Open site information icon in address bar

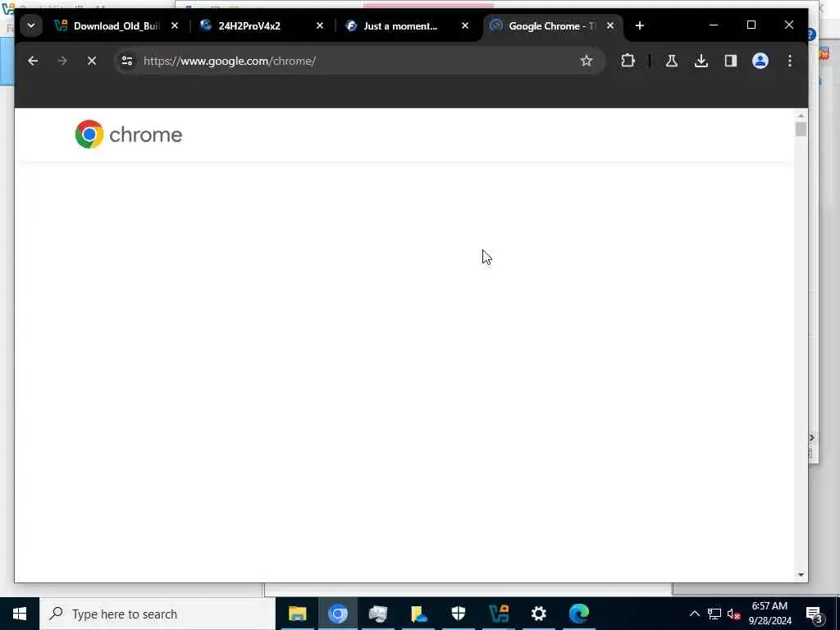[127, 61]
